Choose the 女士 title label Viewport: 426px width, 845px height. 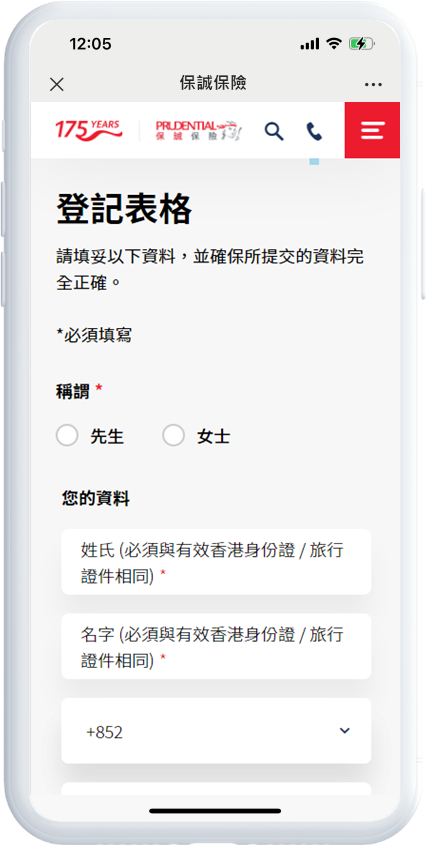pos(214,437)
